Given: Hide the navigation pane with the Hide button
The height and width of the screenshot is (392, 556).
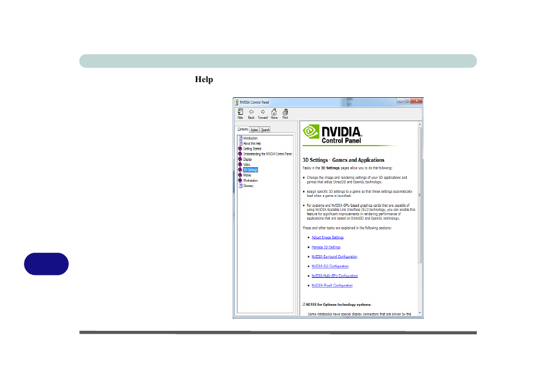Looking at the screenshot, I should coord(241,114).
